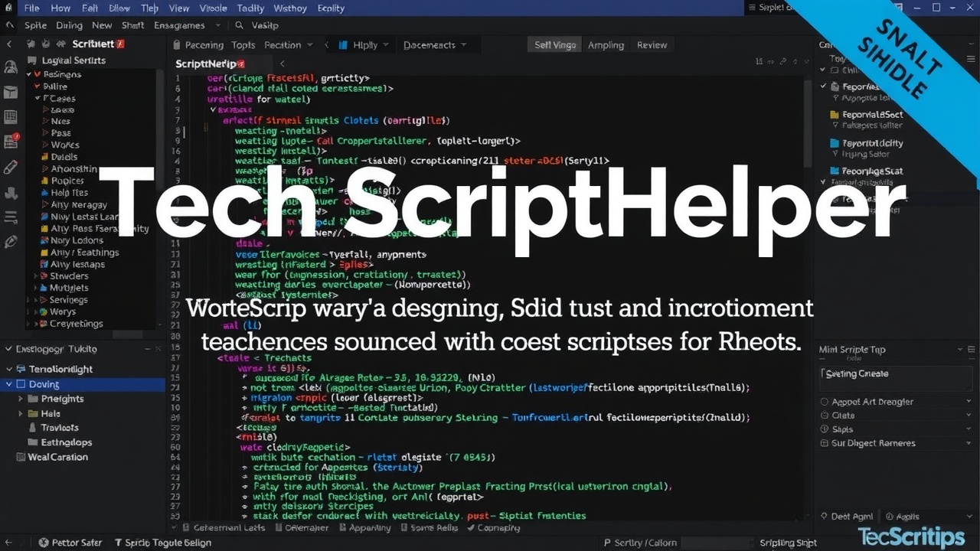This screenshot has width=980, height=551.
Task: Select the Sur Digect Rameres radio option
Action: click(825, 443)
